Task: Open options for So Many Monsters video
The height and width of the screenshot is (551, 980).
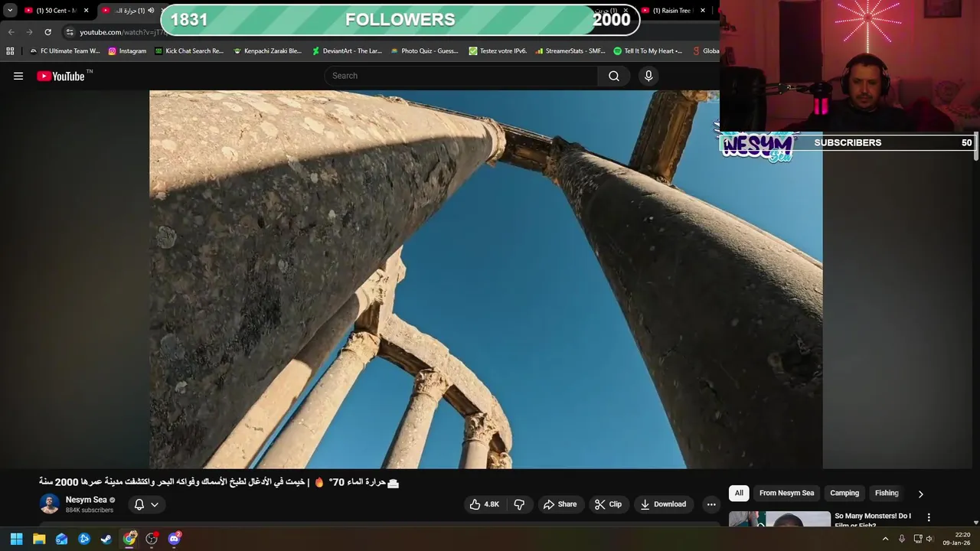Action: click(929, 518)
